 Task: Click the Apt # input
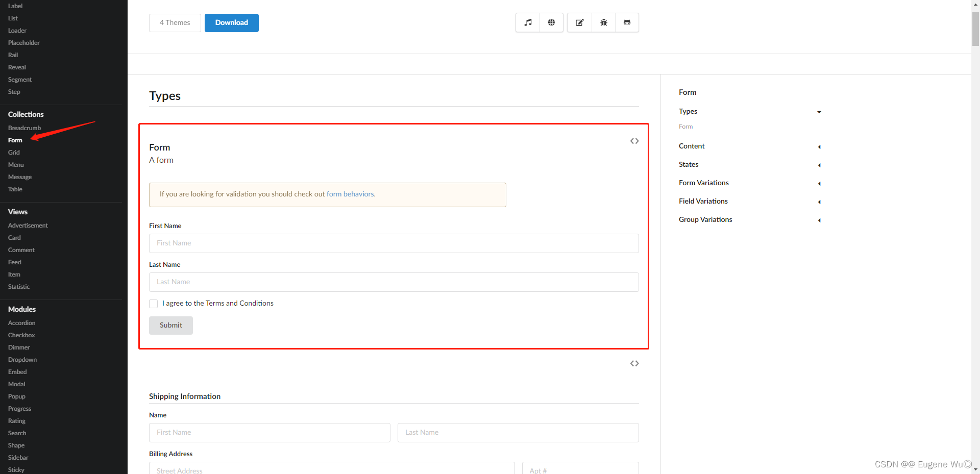[x=580, y=468]
